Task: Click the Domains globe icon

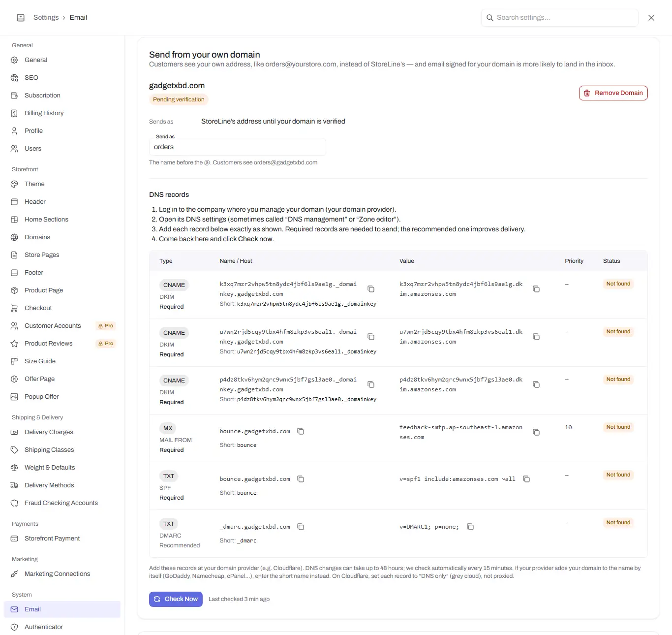Action: click(x=14, y=237)
